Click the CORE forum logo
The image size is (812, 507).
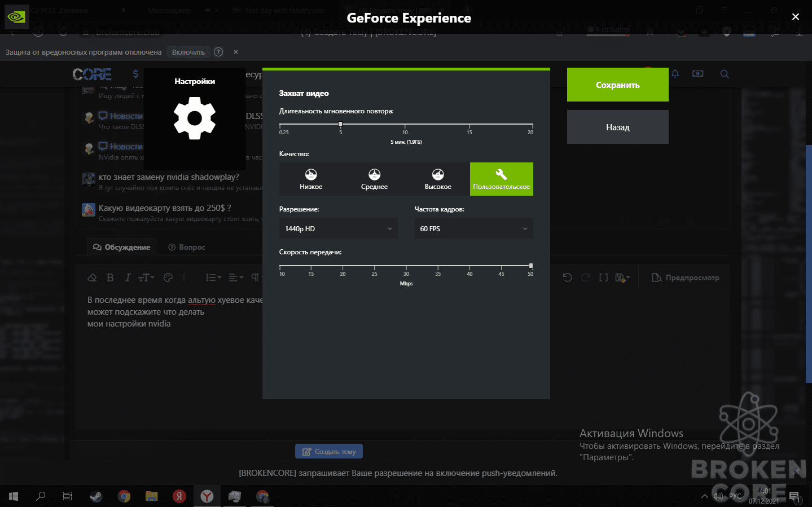coord(92,74)
